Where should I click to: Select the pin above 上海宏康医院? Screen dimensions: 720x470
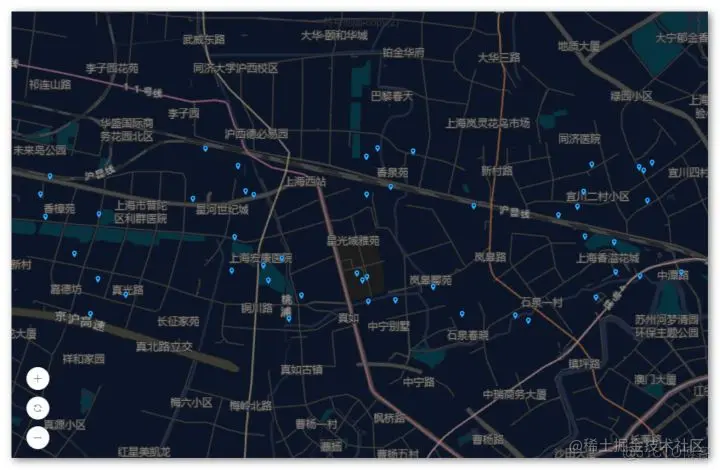(x=235, y=237)
